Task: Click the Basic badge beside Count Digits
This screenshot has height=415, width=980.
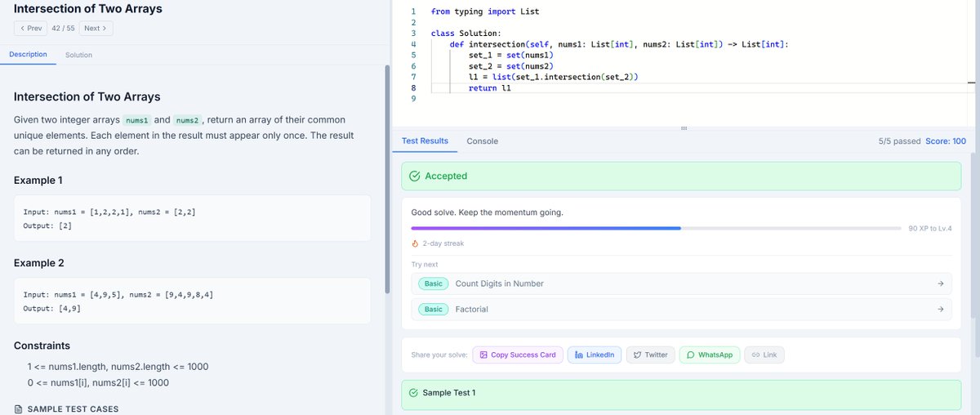Action: 434,283
